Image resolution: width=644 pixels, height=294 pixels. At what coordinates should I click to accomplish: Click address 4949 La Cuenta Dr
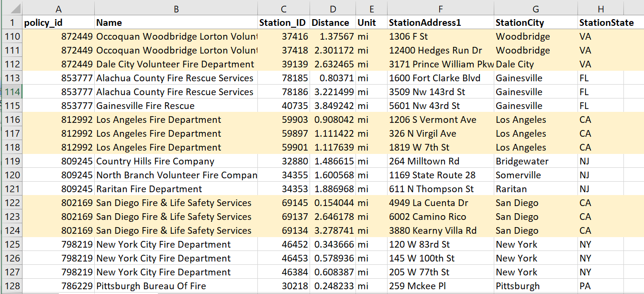click(441, 203)
